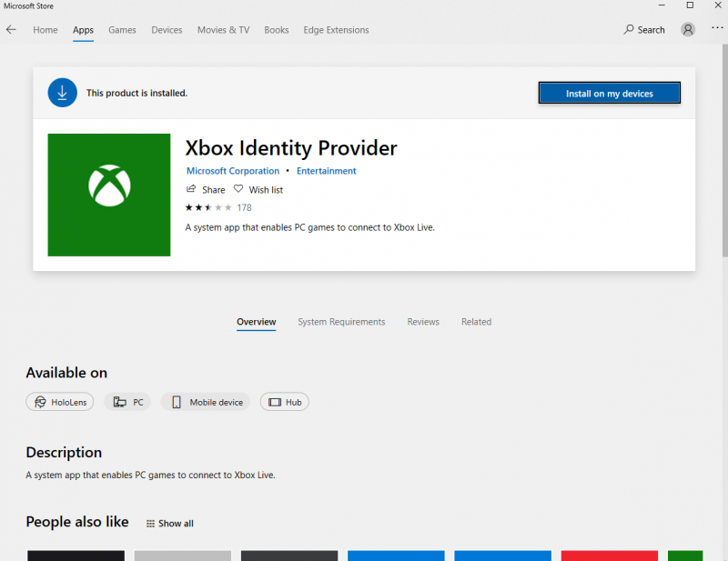
Task: Open the Entertainment category link
Action: (327, 171)
